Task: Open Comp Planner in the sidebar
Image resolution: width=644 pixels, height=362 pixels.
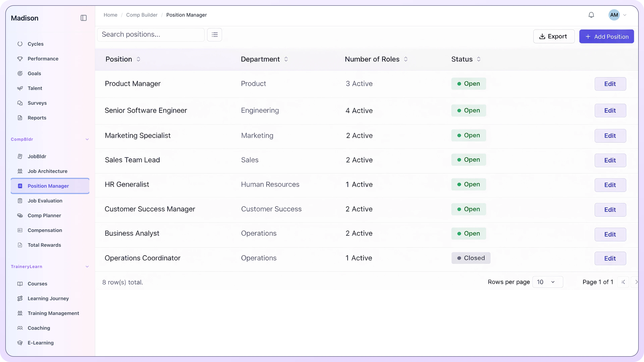Action: 44,216
